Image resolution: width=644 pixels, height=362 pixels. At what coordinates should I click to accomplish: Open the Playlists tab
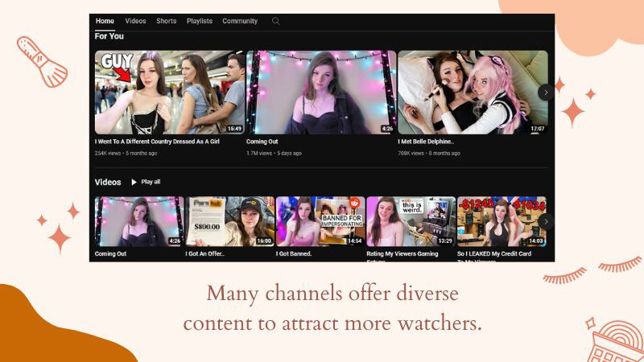[x=200, y=21]
